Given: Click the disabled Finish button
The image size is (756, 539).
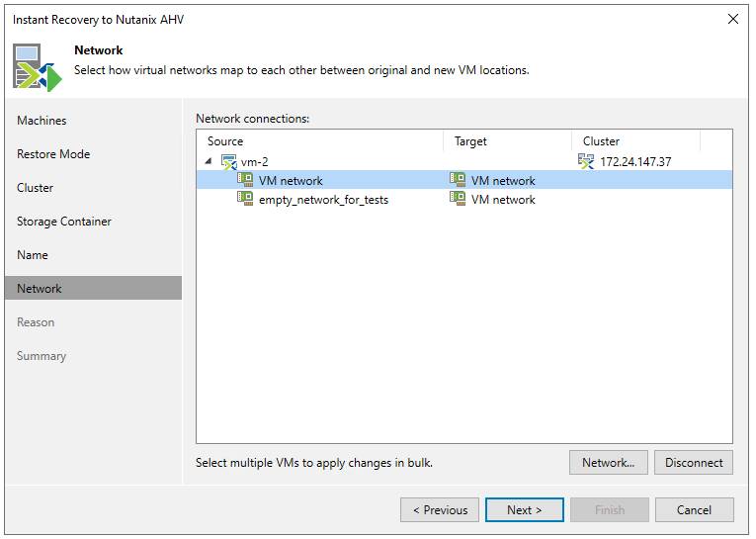Looking at the screenshot, I should 610,510.
